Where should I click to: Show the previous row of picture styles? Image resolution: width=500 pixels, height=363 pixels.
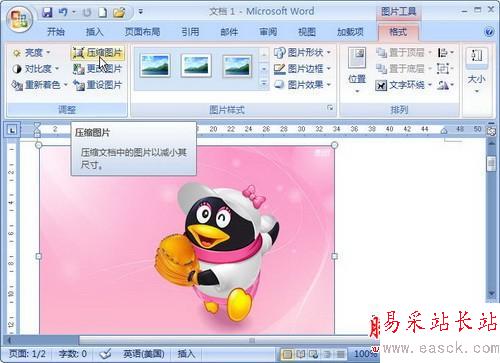[264, 54]
